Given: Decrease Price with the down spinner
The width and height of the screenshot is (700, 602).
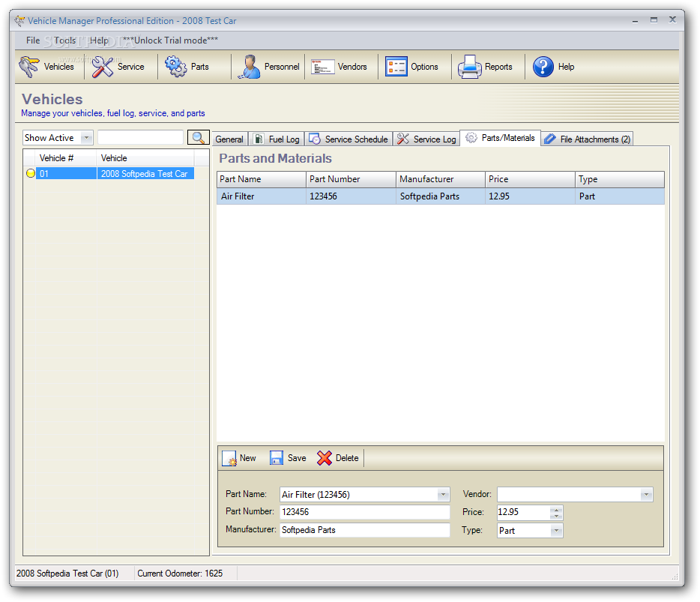Looking at the screenshot, I should (x=556, y=517).
